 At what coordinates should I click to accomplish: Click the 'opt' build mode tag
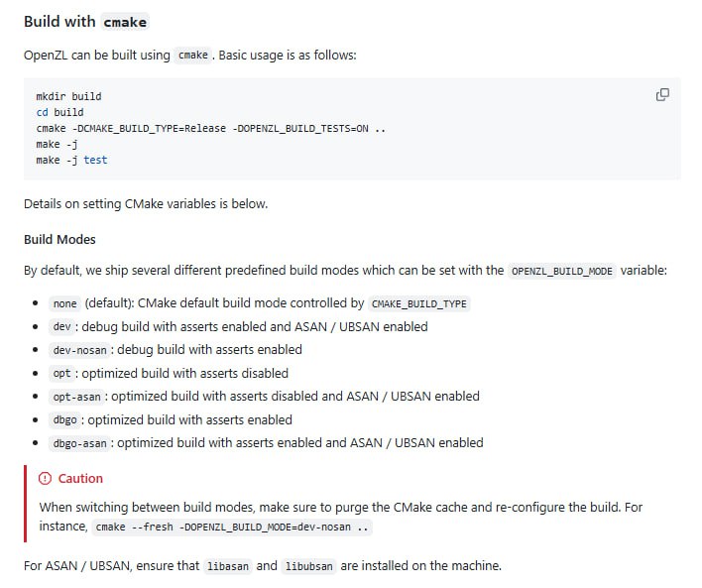tap(60, 374)
